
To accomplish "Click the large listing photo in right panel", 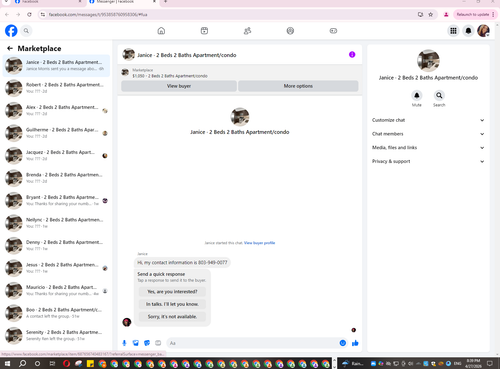I will [x=428, y=61].
